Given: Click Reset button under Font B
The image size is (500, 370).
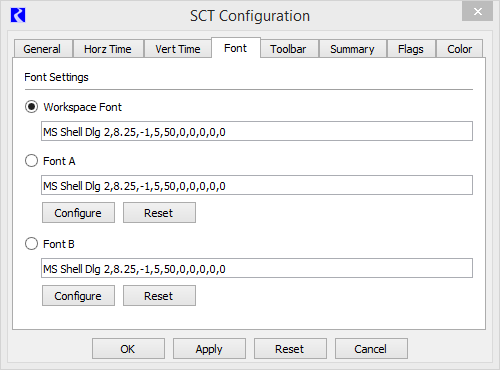Looking at the screenshot, I should [x=159, y=296].
